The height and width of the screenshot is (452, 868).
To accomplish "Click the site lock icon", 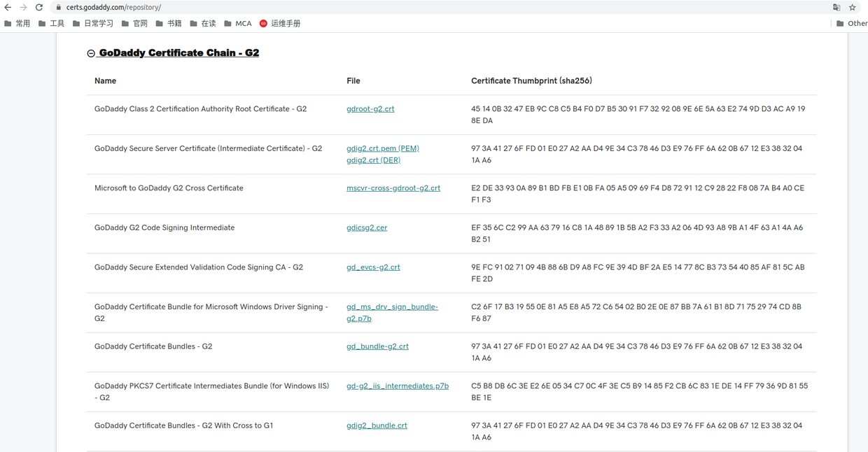I will 59,7.
